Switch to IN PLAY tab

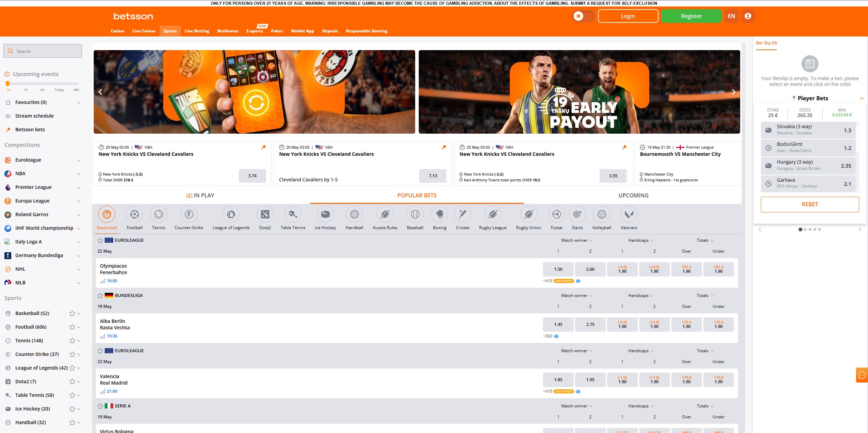(x=201, y=195)
